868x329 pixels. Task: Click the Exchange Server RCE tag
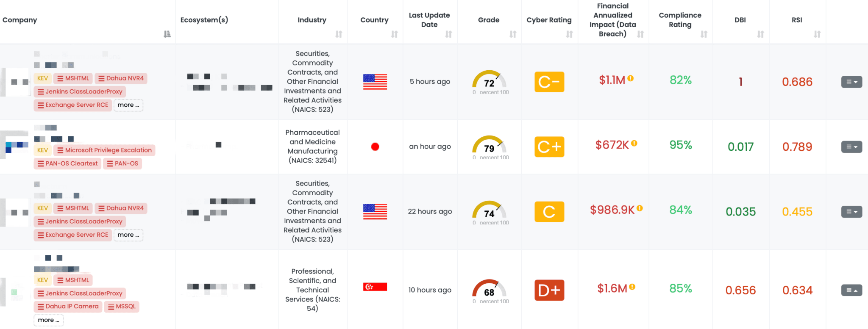pos(72,105)
